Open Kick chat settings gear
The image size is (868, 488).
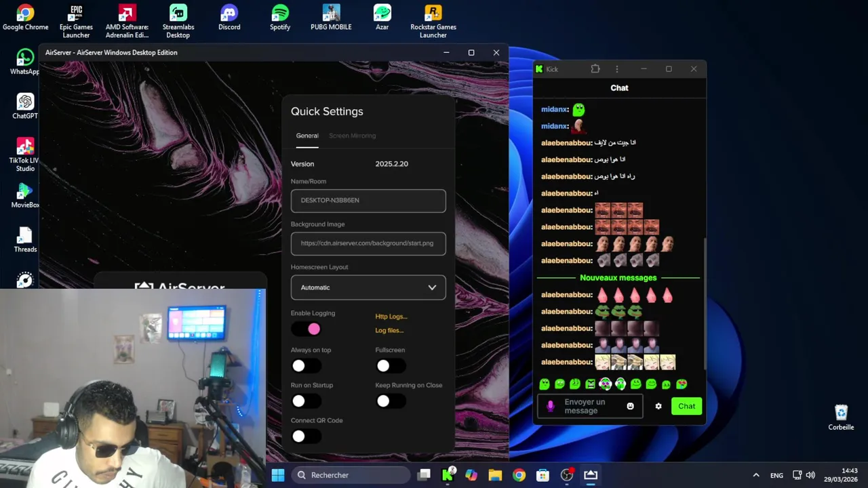pyautogui.click(x=658, y=406)
